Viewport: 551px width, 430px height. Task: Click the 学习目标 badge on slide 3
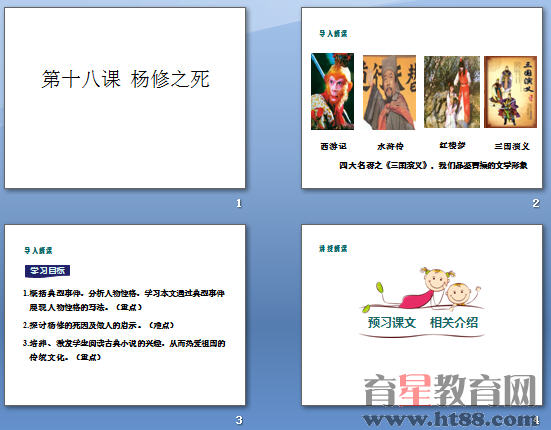(47, 271)
